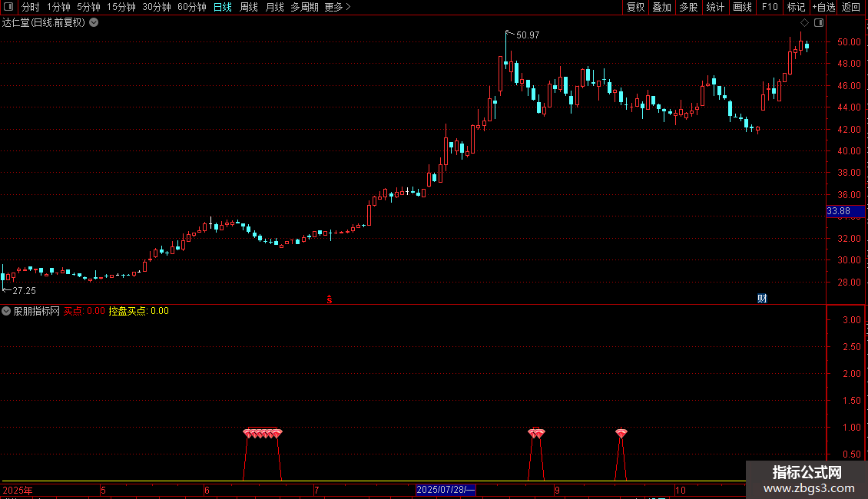This screenshot has width=868, height=499.
Task: Open the 多周期 multi-period view
Action: tap(304, 7)
